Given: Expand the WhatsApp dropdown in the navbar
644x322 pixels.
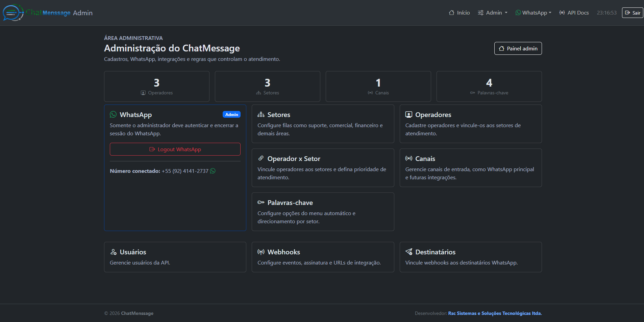Looking at the screenshot, I should pyautogui.click(x=533, y=13).
